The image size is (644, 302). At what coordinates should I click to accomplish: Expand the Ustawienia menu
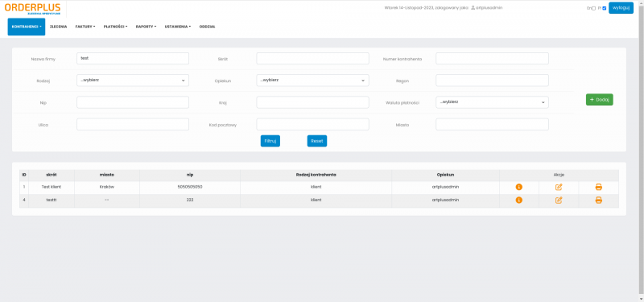click(177, 27)
